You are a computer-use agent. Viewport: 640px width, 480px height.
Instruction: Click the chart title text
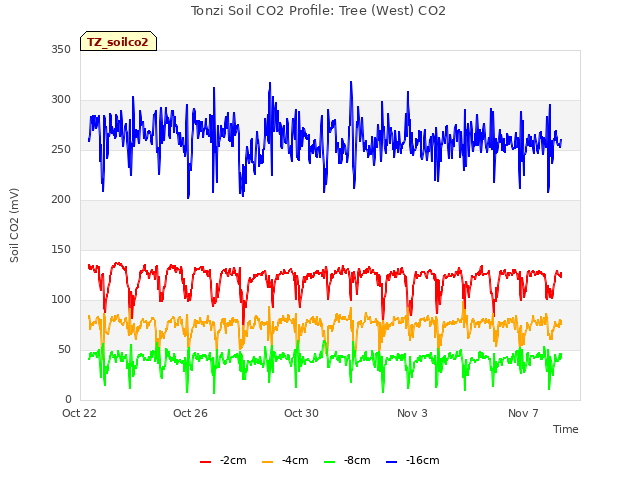coord(318,11)
